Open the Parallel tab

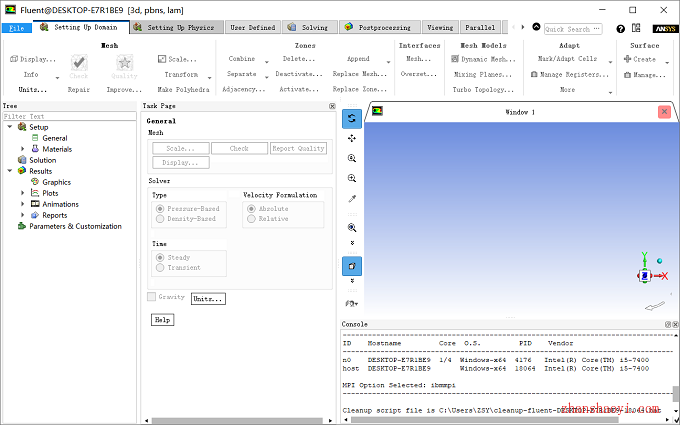click(480, 27)
